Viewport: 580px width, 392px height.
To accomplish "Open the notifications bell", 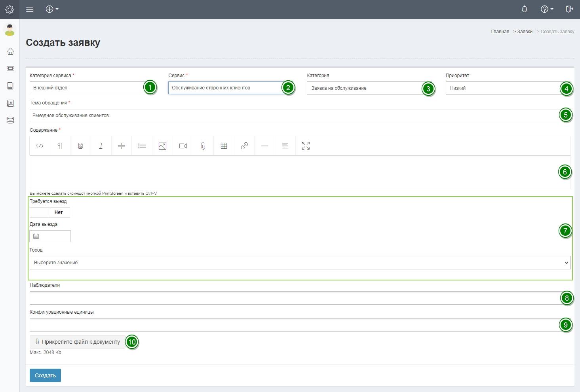I will click(524, 9).
